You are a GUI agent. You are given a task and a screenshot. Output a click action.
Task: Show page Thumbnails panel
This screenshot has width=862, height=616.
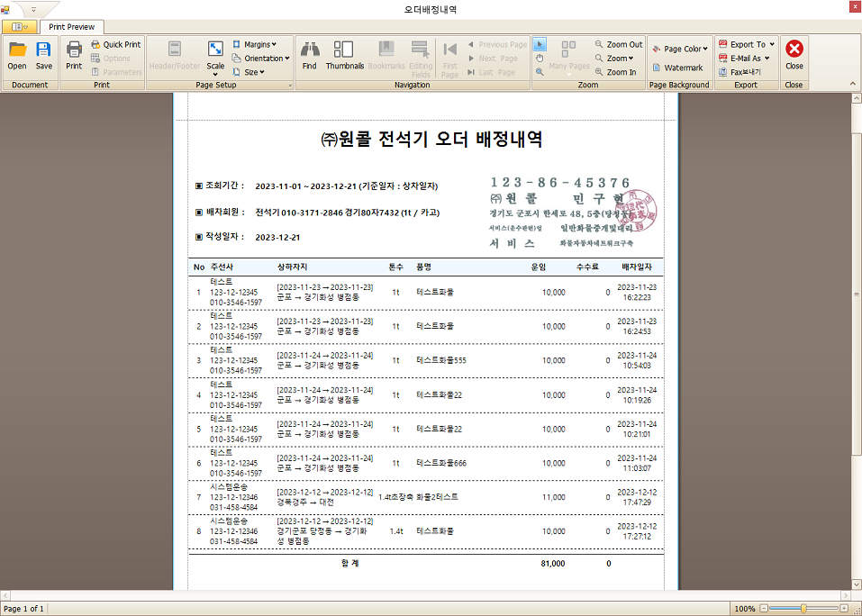(344, 54)
